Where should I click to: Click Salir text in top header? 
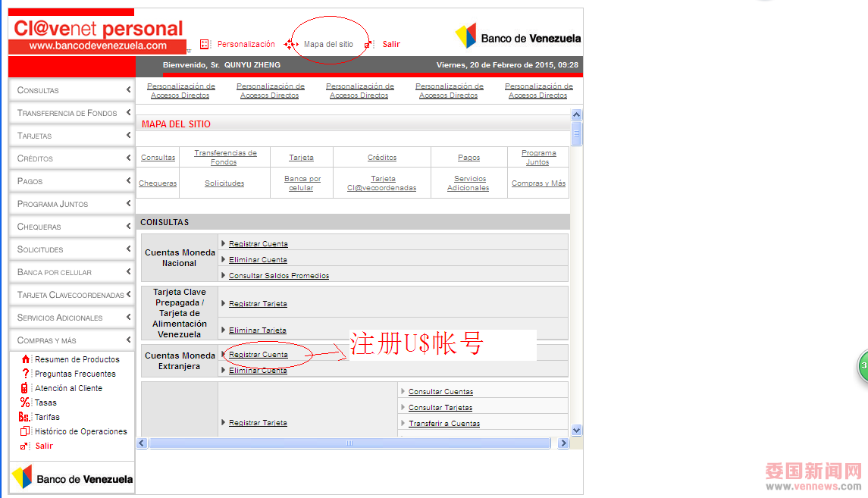pos(391,44)
